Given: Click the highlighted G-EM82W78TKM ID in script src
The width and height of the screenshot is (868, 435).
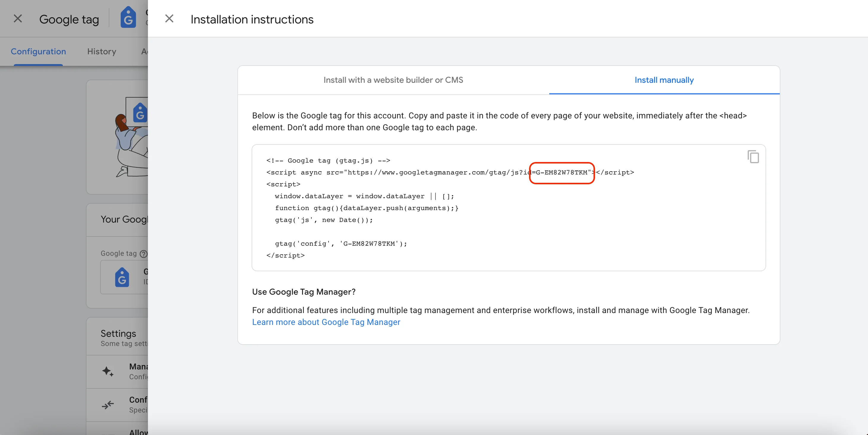Looking at the screenshot, I should point(561,173).
